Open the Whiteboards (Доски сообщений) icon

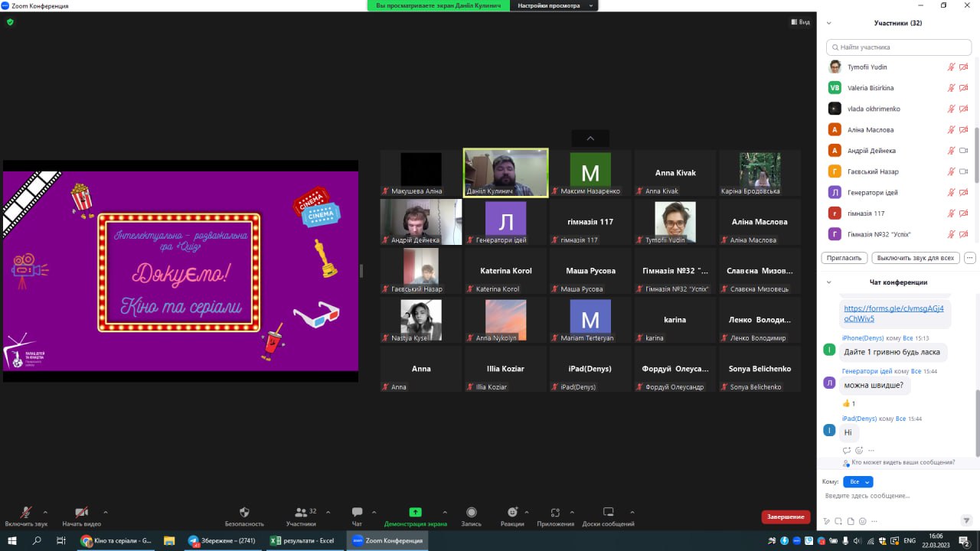(x=608, y=513)
